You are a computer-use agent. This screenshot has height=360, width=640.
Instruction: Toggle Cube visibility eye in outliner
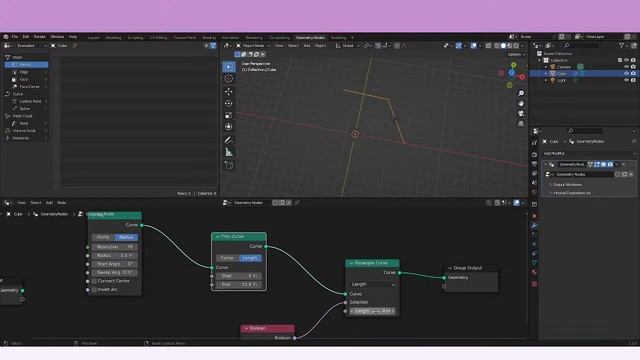point(626,74)
